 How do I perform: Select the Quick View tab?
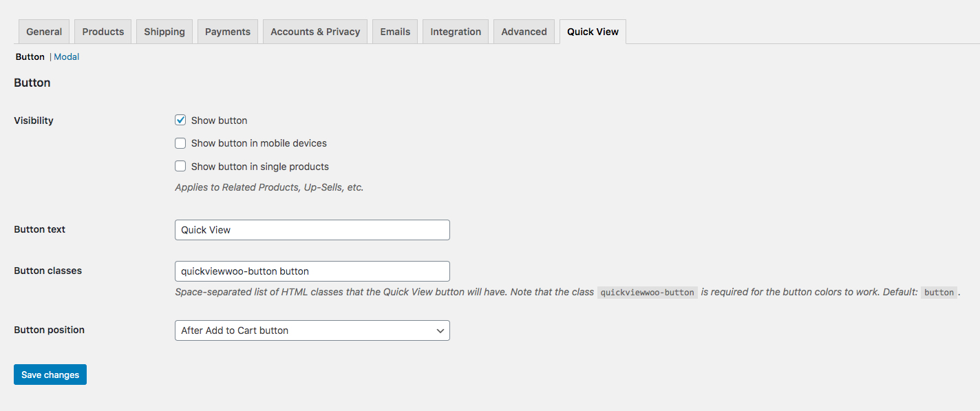(x=593, y=32)
